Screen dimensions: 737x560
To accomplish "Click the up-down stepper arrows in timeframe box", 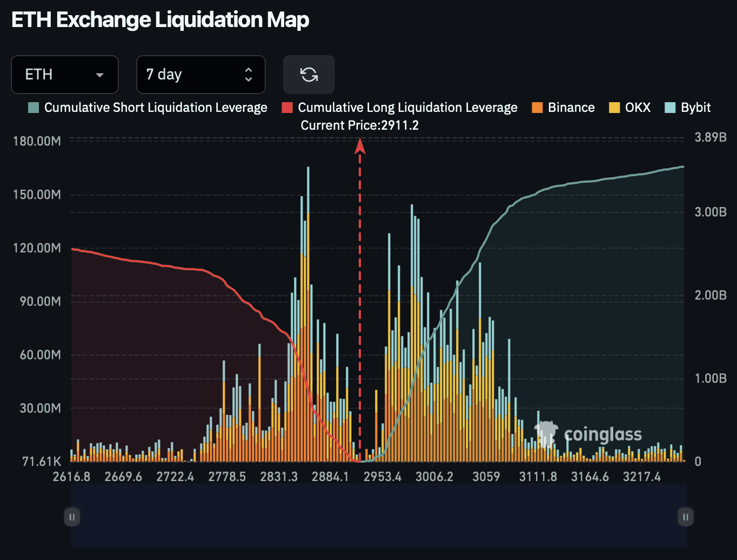I will pyautogui.click(x=249, y=75).
